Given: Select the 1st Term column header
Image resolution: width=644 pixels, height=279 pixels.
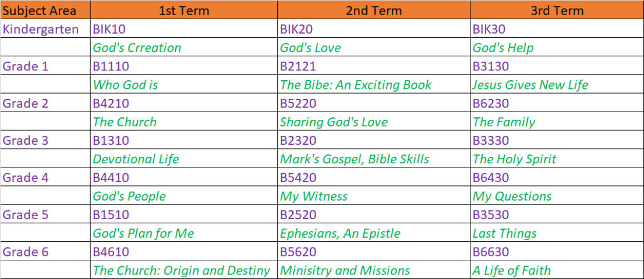Looking at the screenshot, I should coord(184,10).
